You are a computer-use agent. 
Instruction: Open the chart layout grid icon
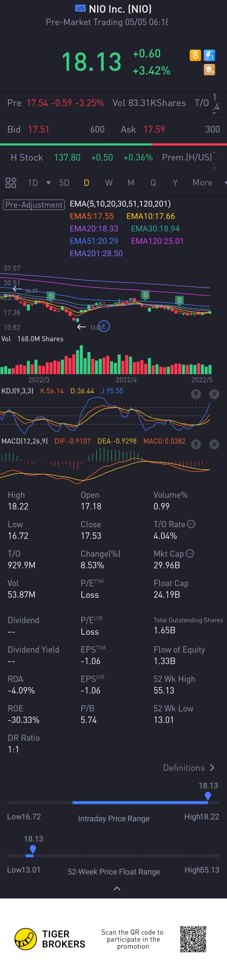[11, 183]
